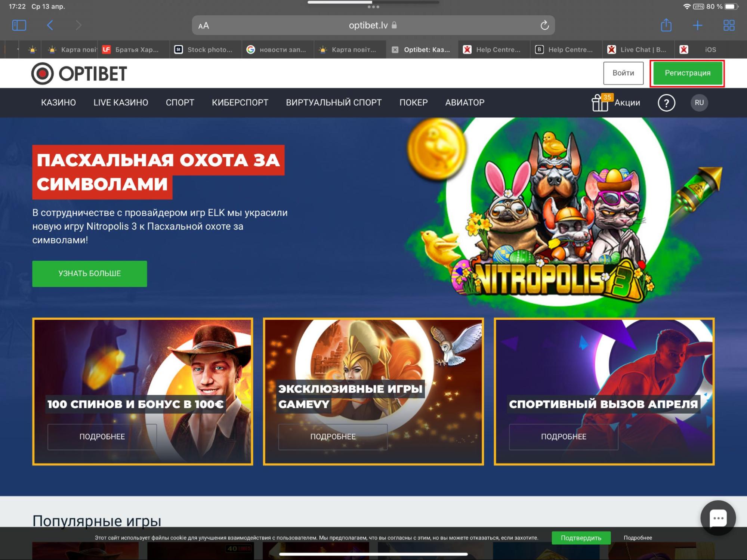Screen dimensions: 747x560
Task: Add a new Safari tab
Action: pos(697,25)
